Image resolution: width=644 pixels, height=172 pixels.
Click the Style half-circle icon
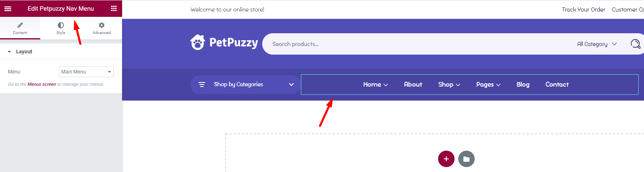point(61,25)
